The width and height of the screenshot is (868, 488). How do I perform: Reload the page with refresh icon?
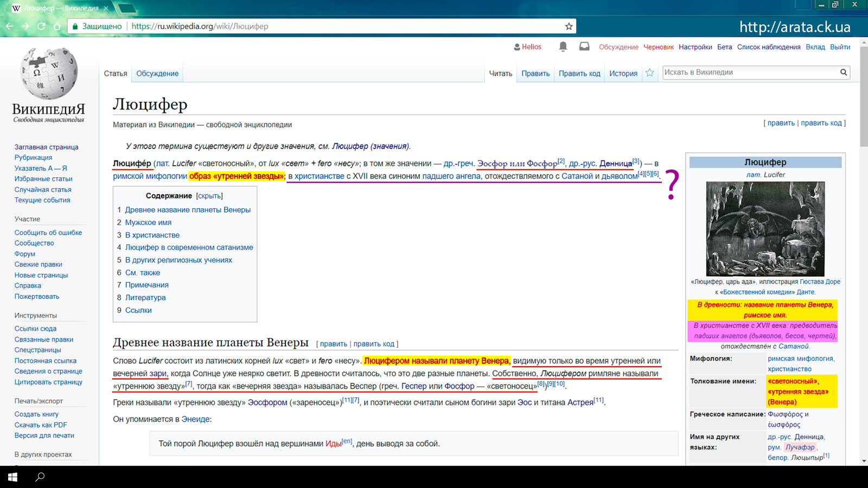(41, 26)
